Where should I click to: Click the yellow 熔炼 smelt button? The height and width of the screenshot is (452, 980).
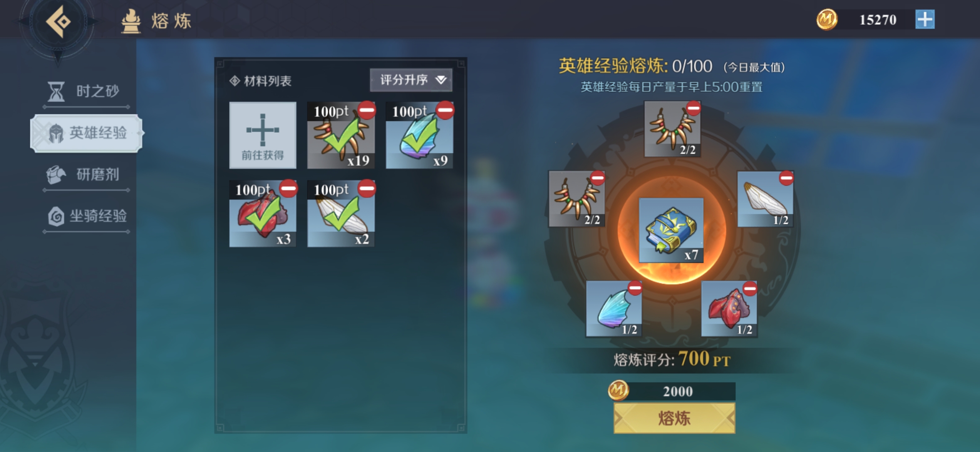(674, 418)
